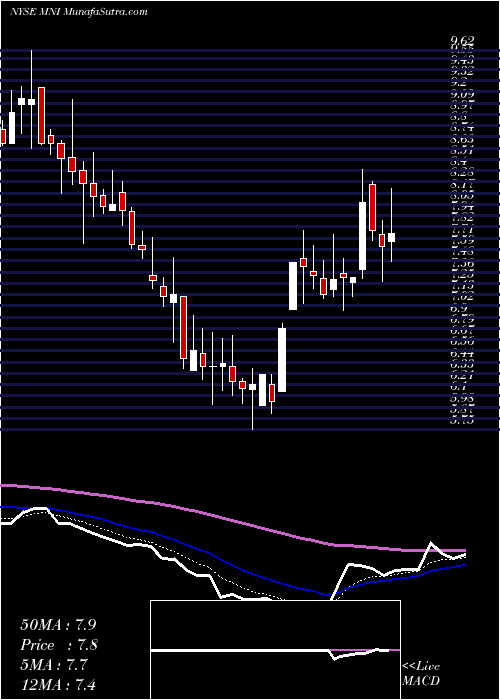Open the MACD inset panel
Image resolution: width=500 pixels, height=700 pixels.
point(275,650)
